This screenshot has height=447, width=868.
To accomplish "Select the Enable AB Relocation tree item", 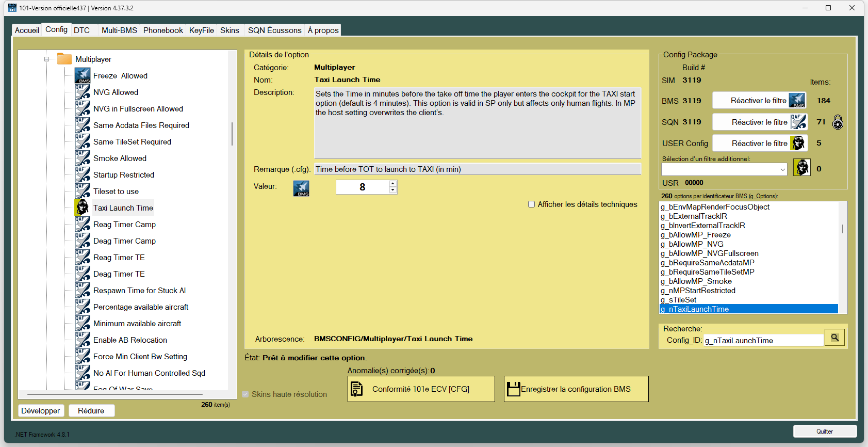I will coord(130,340).
